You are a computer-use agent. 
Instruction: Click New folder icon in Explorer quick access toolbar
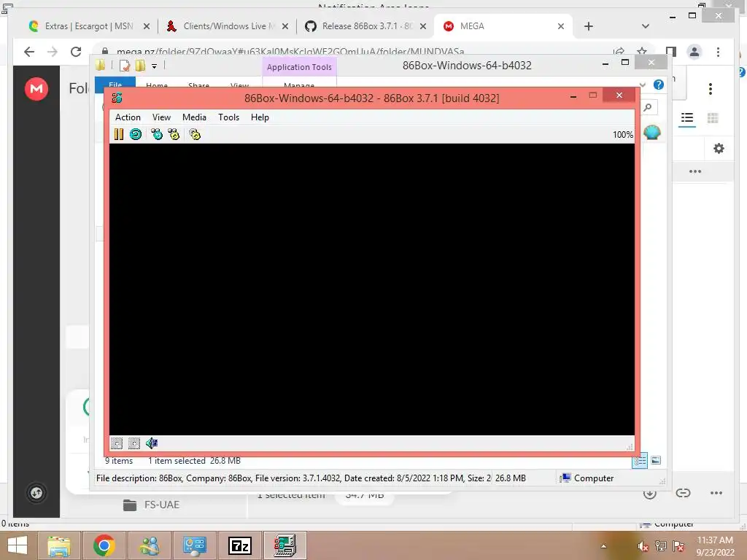140,66
